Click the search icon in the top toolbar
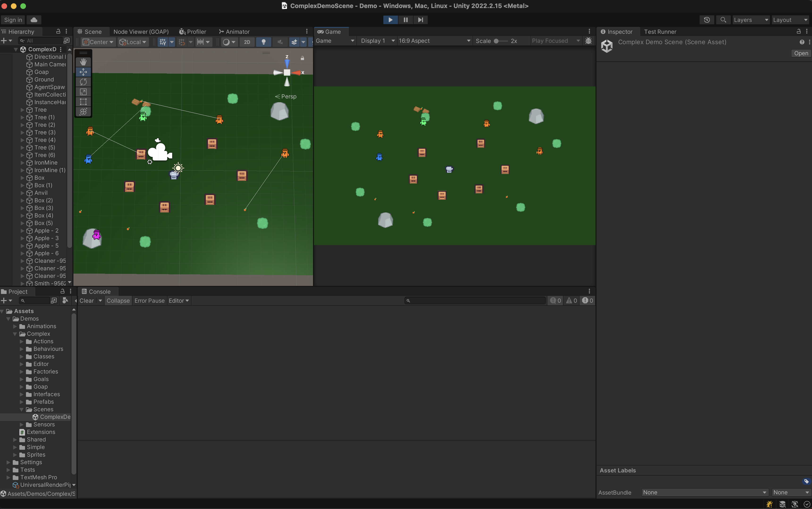The height and width of the screenshot is (509, 812). pyautogui.click(x=723, y=20)
